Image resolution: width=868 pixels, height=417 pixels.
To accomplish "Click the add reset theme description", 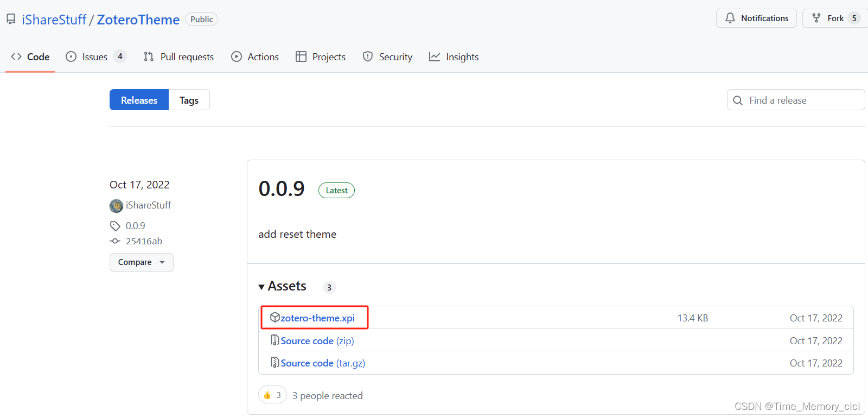I will point(297,234).
